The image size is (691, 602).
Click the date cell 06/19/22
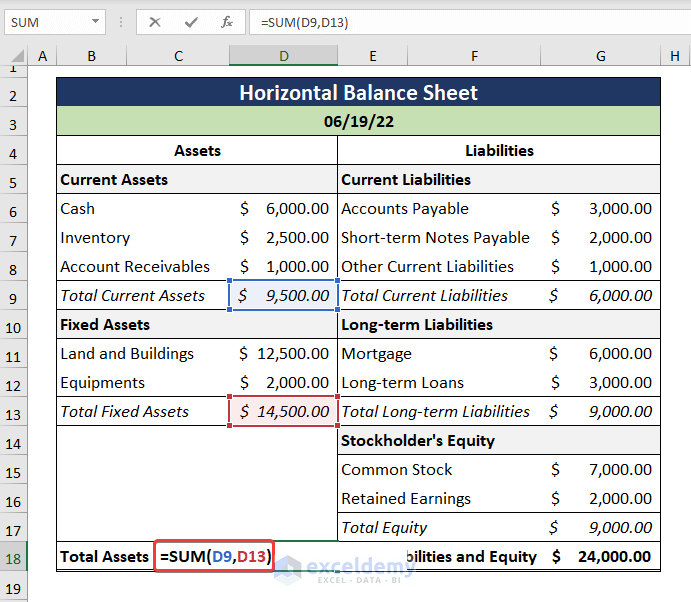(x=358, y=121)
